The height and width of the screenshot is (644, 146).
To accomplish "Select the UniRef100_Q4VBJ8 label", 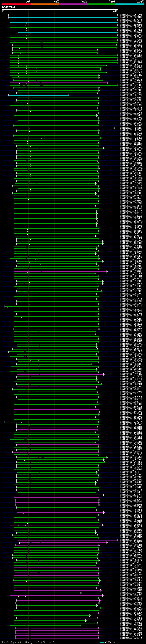I will 131,233.
